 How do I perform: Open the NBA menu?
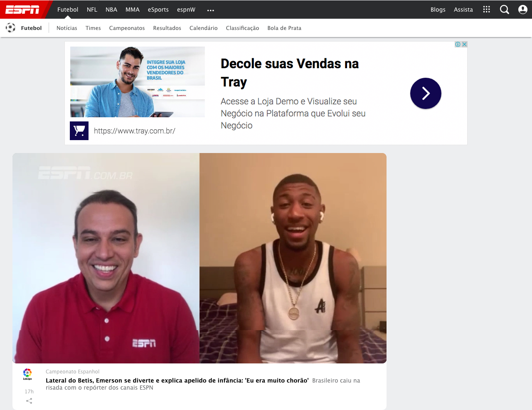click(111, 10)
